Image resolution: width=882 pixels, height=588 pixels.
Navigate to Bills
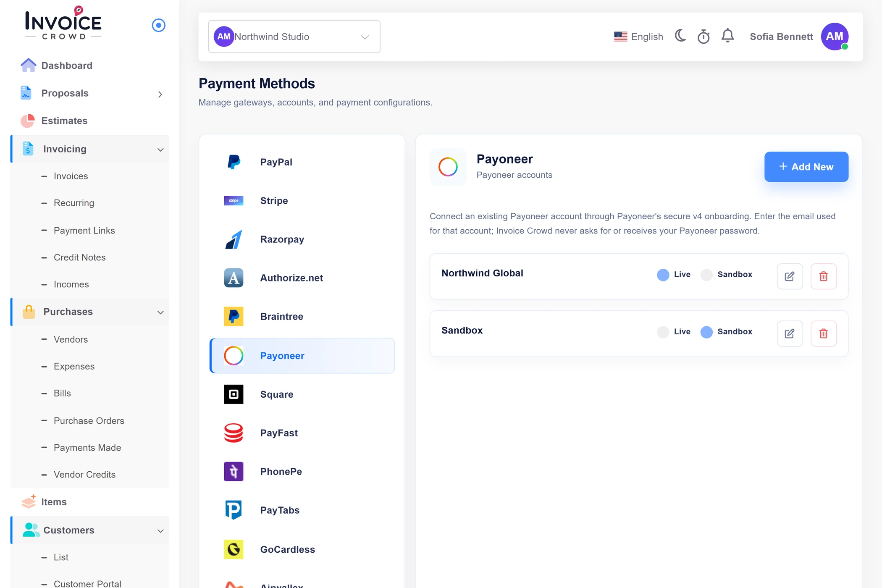coord(62,393)
